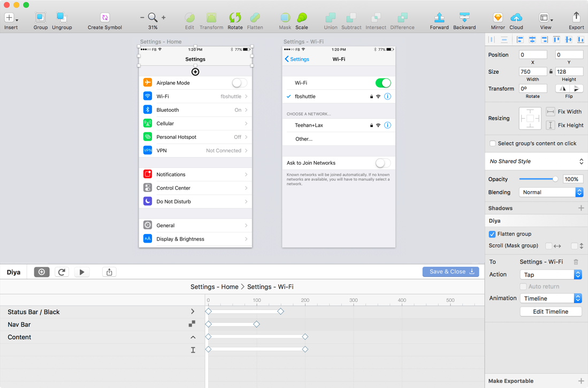This screenshot has width=588, height=388.
Task: Click the Save & Close button
Action: [x=450, y=271]
